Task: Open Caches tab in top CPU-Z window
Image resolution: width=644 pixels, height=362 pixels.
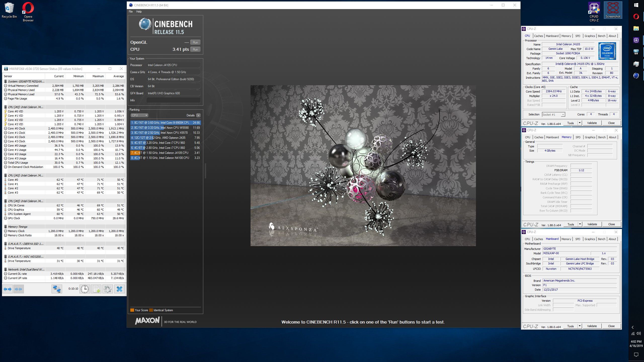Action: [x=538, y=36]
